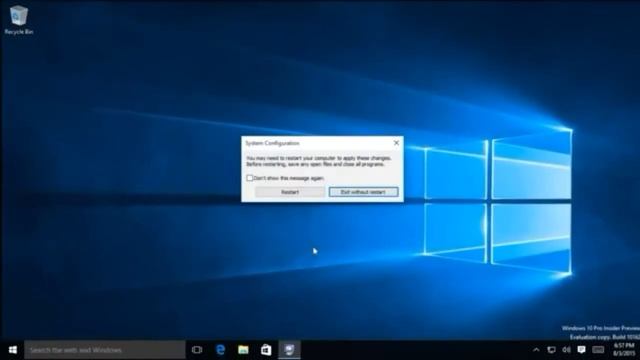640x360 pixels.
Task: Select the System Configuration taskbar button
Action: 289,350
